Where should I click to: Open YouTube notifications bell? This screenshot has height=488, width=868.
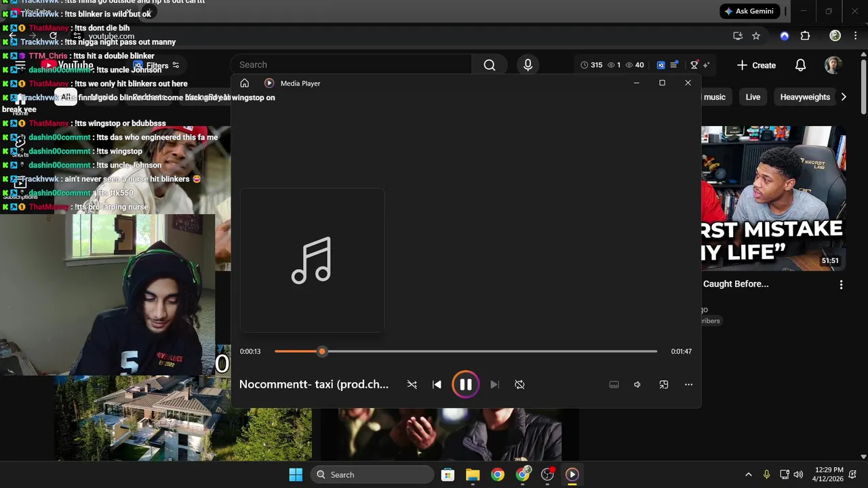coord(800,65)
